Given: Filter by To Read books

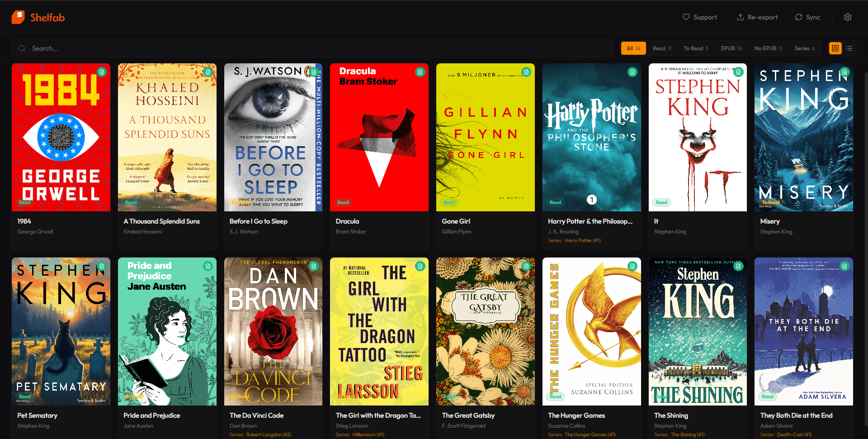Looking at the screenshot, I should coord(696,48).
